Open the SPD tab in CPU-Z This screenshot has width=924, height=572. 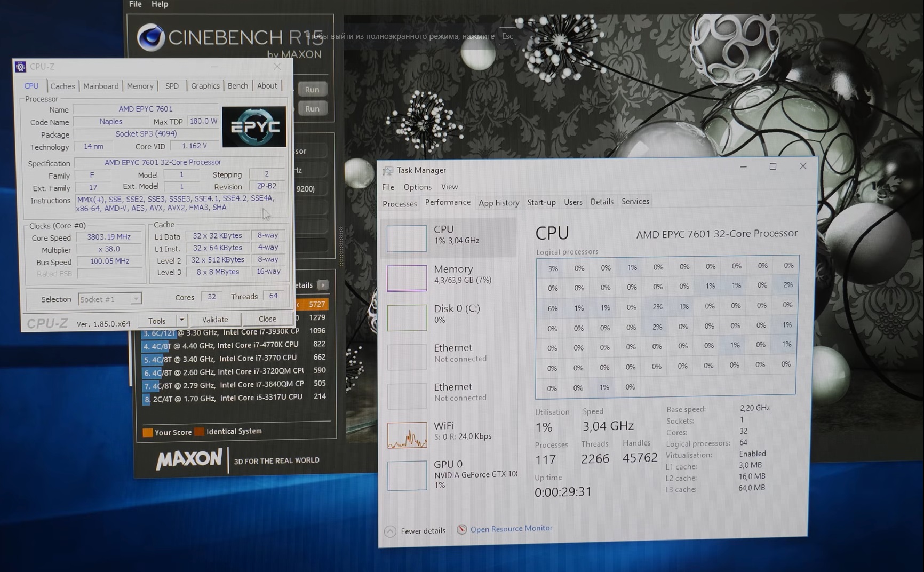pyautogui.click(x=172, y=85)
